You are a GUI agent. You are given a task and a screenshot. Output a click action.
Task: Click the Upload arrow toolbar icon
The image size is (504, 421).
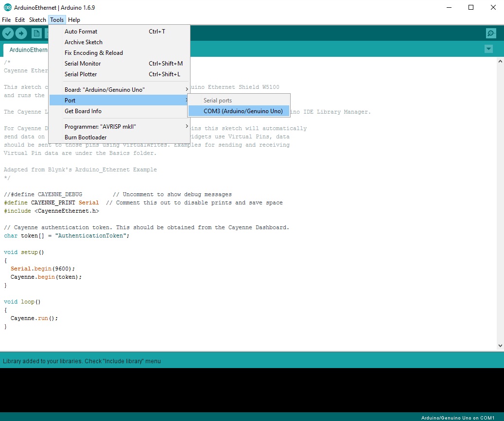click(21, 33)
